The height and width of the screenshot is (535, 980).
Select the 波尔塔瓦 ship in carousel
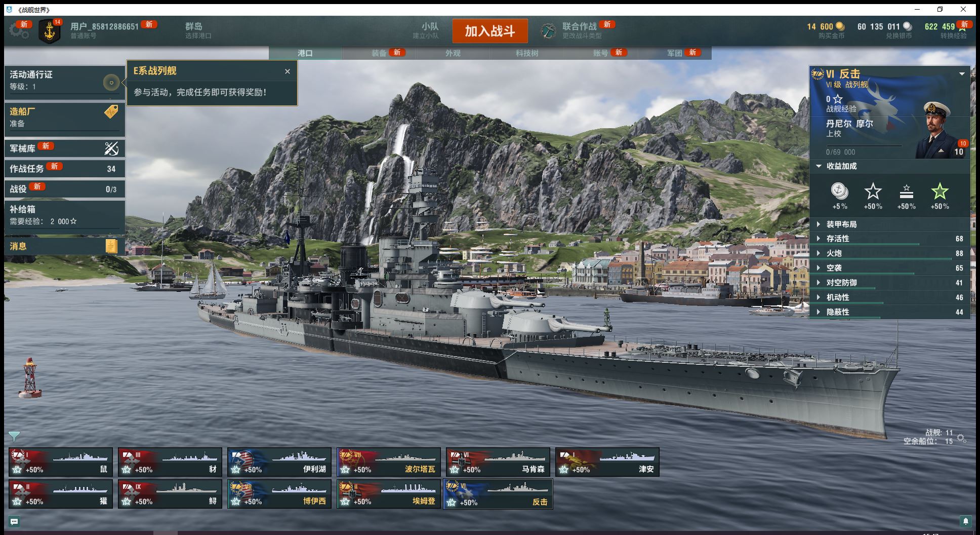click(389, 462)
